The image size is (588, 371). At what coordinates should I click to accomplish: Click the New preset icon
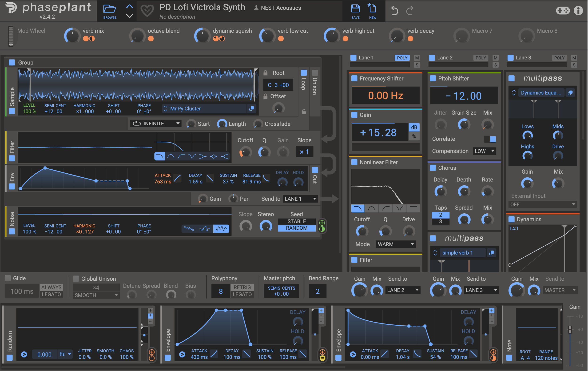click(372, 8)
